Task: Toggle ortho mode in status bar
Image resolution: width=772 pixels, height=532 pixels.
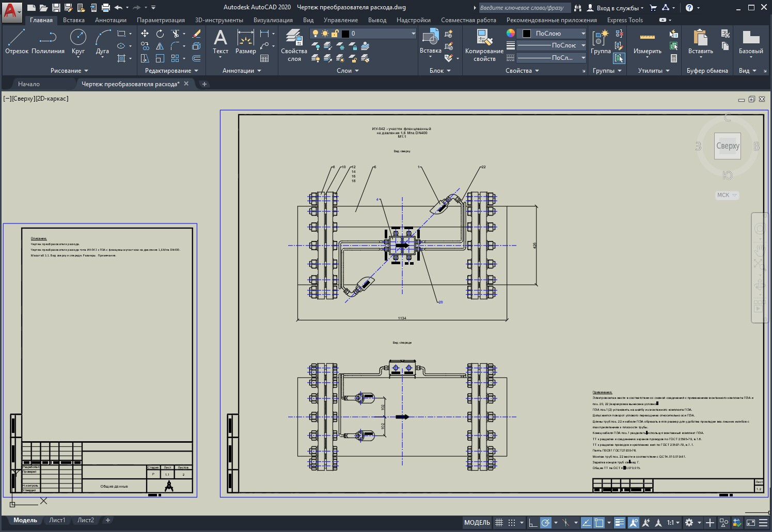Action: coord(533,523)
